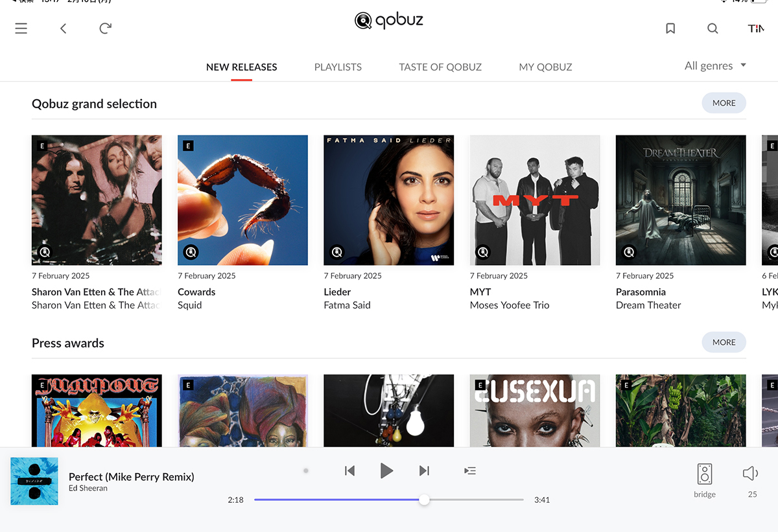
Task: Click the explicit E badge on Cowards cover
Action: (188, 146)
